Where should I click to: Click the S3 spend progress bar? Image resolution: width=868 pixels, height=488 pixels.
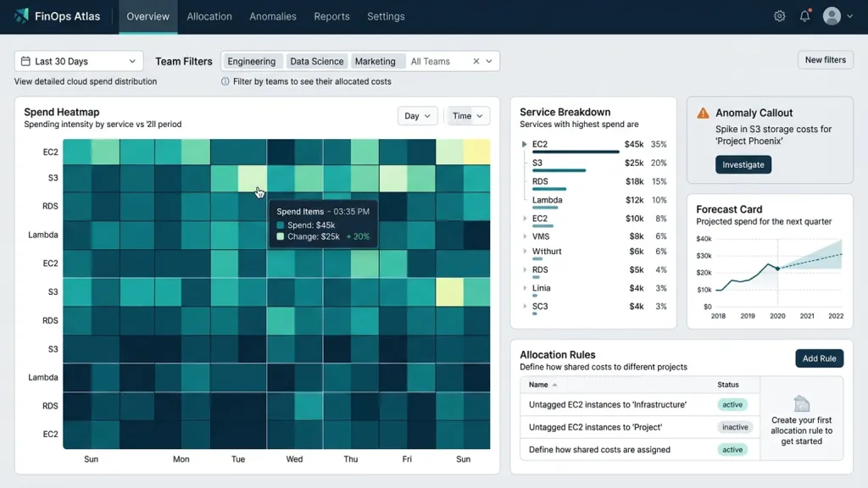pos(559,170)
